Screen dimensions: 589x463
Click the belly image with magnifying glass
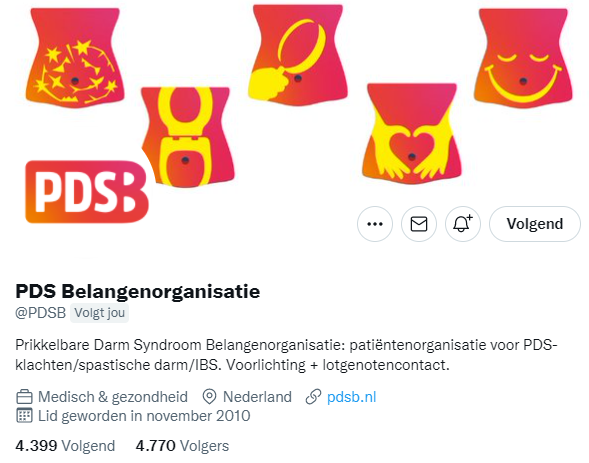coord(298,54)
